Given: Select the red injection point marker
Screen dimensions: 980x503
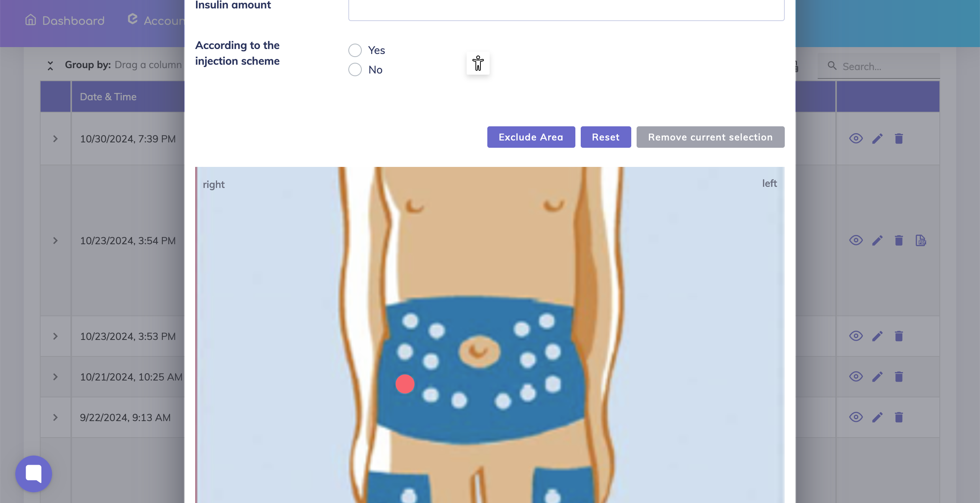Looking at the screenshot, I should (x=405, y=384).
